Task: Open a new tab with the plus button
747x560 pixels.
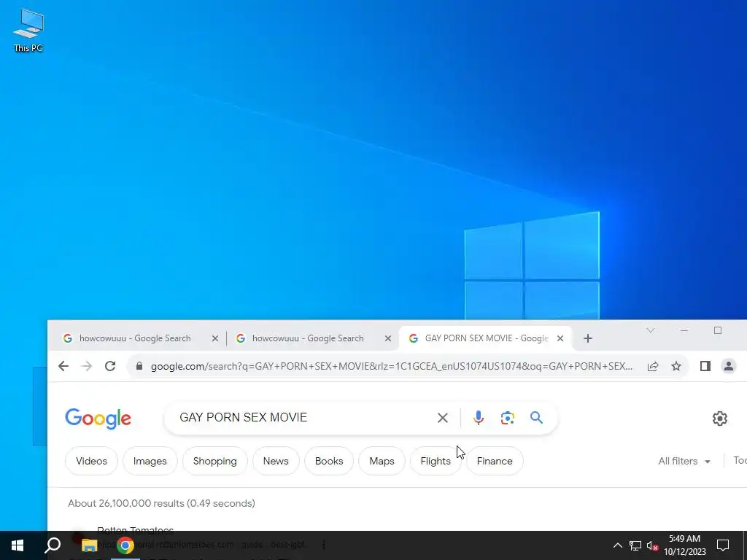Action: tap(588, 338)
